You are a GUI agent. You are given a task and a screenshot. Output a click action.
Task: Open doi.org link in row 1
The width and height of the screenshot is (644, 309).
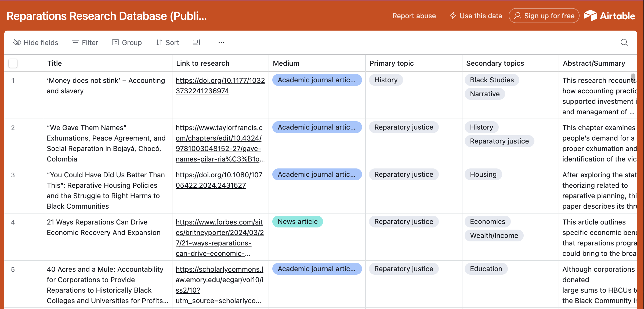coord(220,86)
